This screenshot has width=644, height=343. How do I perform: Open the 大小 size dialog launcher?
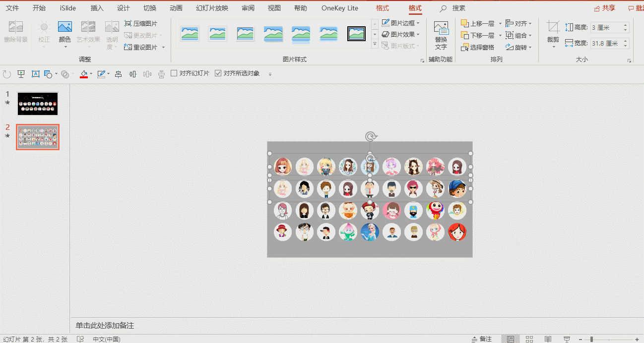click(630, 60)
